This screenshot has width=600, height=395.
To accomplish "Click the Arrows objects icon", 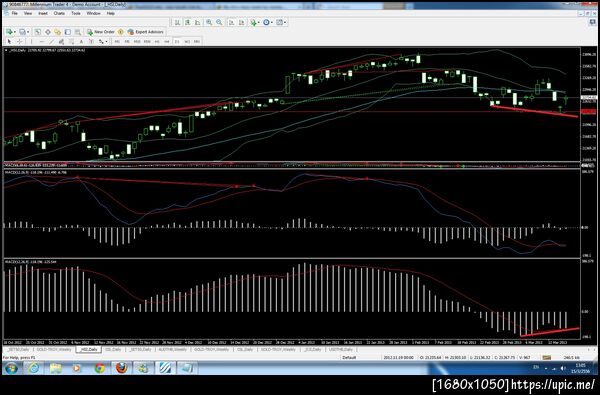I will tap(101, 41).
